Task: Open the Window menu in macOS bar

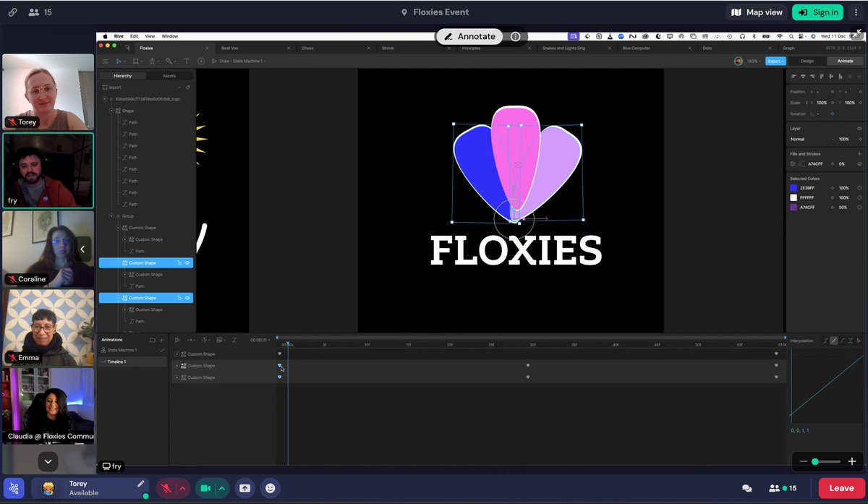Action: (169, 36)
